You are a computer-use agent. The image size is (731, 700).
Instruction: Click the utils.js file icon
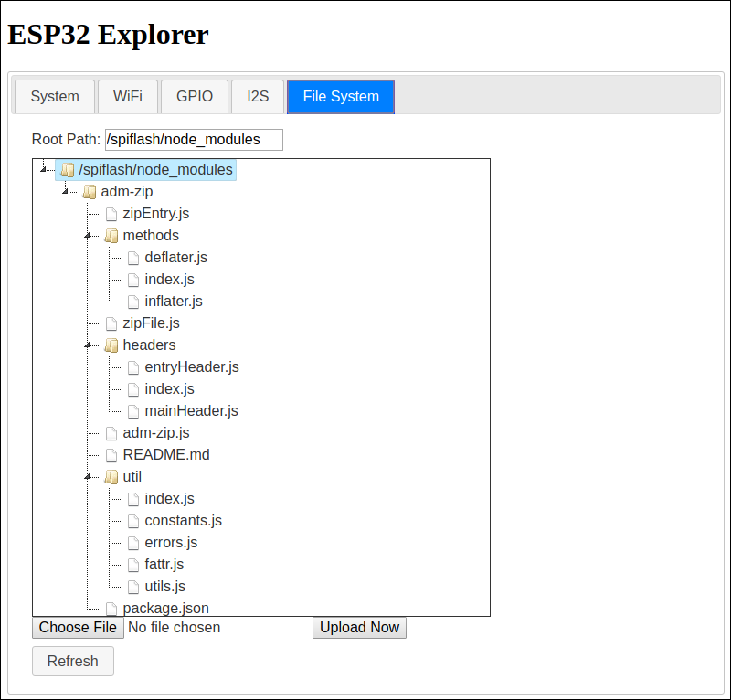click(x=133, y=587)
